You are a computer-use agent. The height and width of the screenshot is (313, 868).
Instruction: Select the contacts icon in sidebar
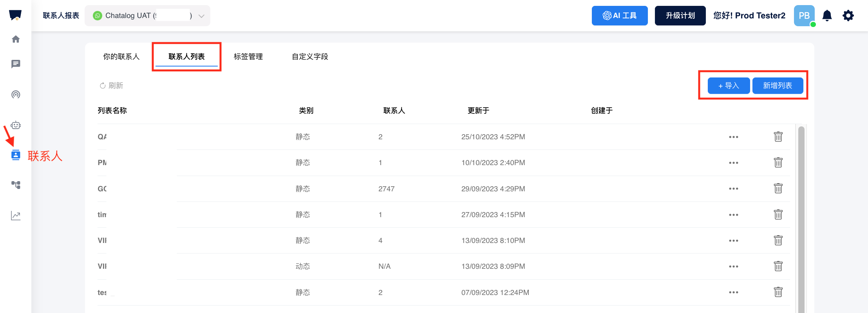(16, 155)
